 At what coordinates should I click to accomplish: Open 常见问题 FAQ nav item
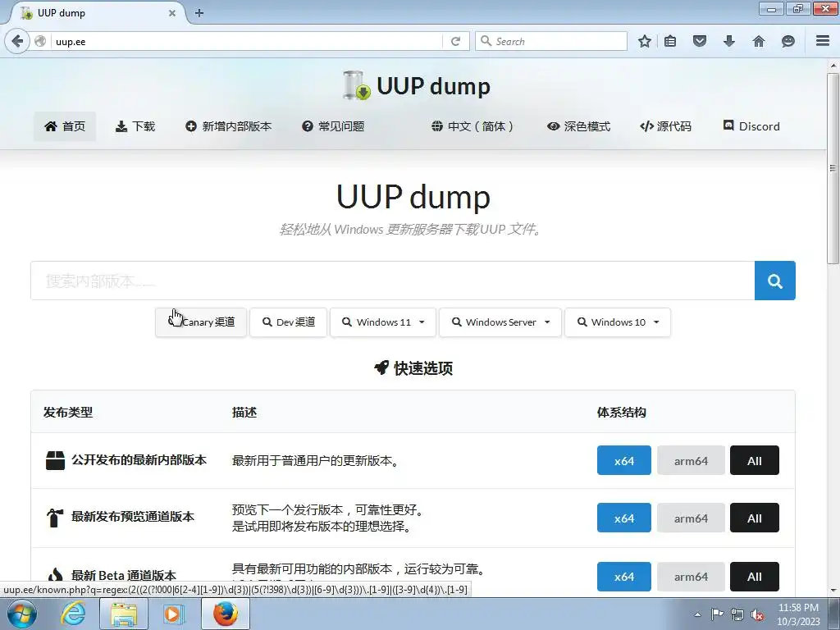coord(333,126)
